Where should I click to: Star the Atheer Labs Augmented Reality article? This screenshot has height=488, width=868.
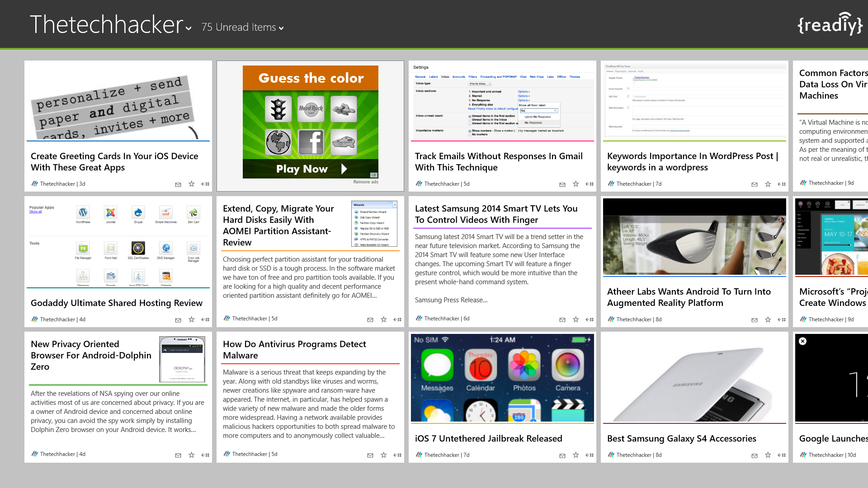tap(768, 319)
